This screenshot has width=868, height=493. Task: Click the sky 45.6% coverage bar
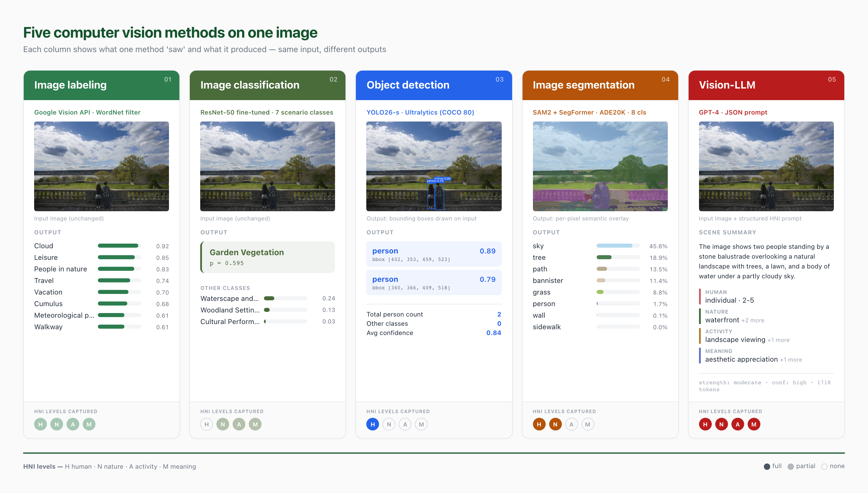click(618, 246)
